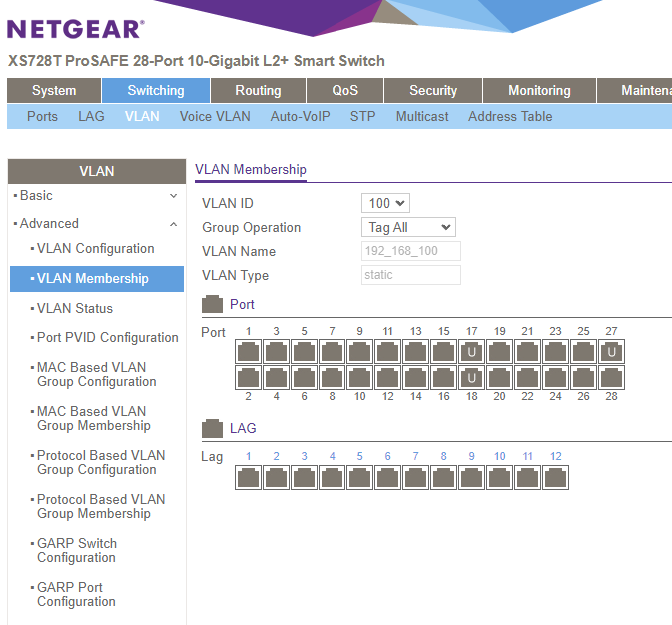Click port 18 membership box
The image size is (672, 625).
click(472, 378)
